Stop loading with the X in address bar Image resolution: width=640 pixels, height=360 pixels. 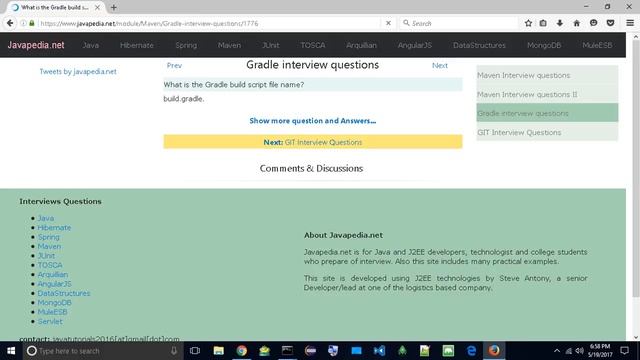point(388,23)
